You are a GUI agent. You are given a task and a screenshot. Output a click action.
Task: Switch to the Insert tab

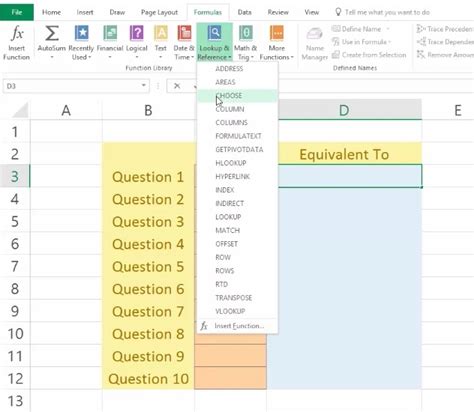pos(85,12)
